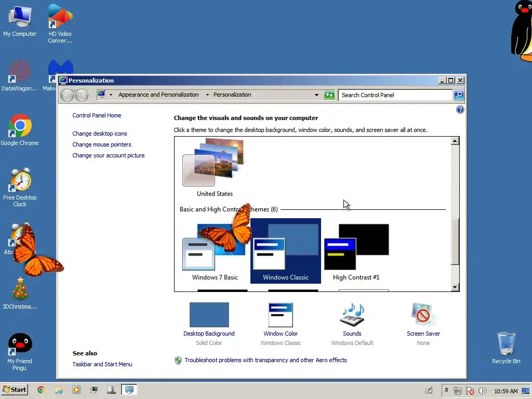The image size is (532, 399).
Task: Click the Desktop Background link
Action: point(209,334)
